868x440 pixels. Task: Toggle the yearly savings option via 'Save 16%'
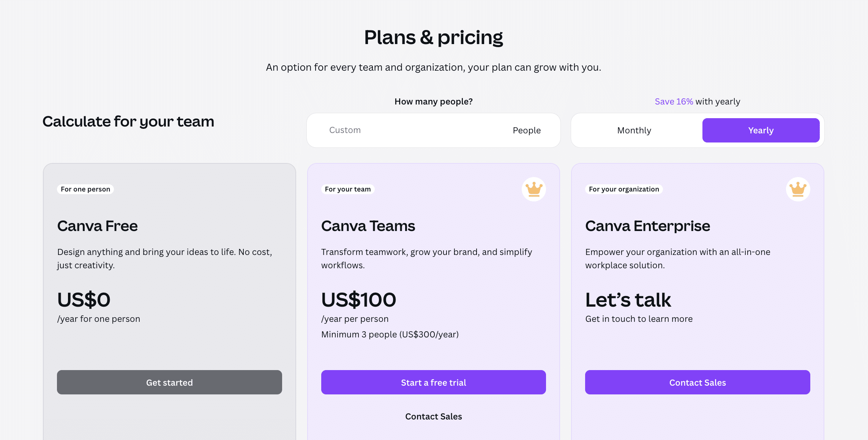674,101
